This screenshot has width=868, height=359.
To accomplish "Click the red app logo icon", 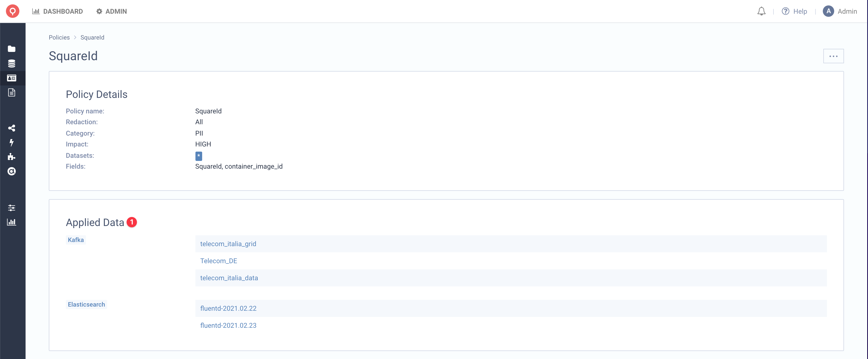I will 12,11.
